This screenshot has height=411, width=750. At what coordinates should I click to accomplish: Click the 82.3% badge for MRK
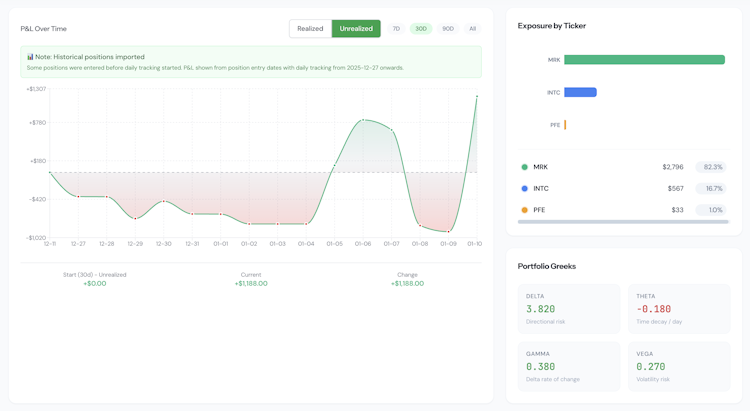tap(711, 167)
